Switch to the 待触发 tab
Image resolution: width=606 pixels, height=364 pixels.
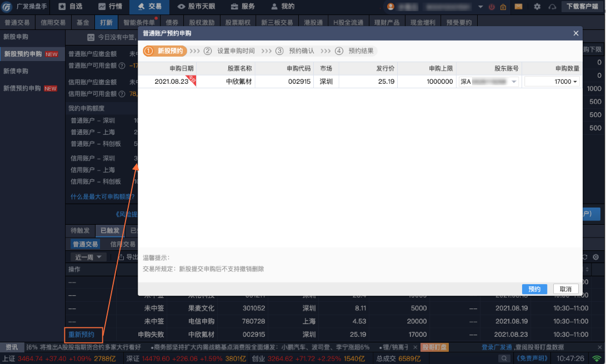(80, 230)
